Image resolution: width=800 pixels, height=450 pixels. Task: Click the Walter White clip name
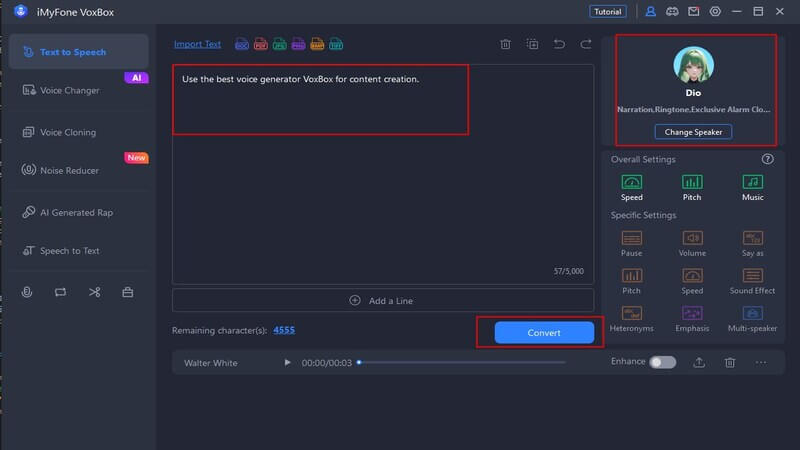(x=211, y=363)
